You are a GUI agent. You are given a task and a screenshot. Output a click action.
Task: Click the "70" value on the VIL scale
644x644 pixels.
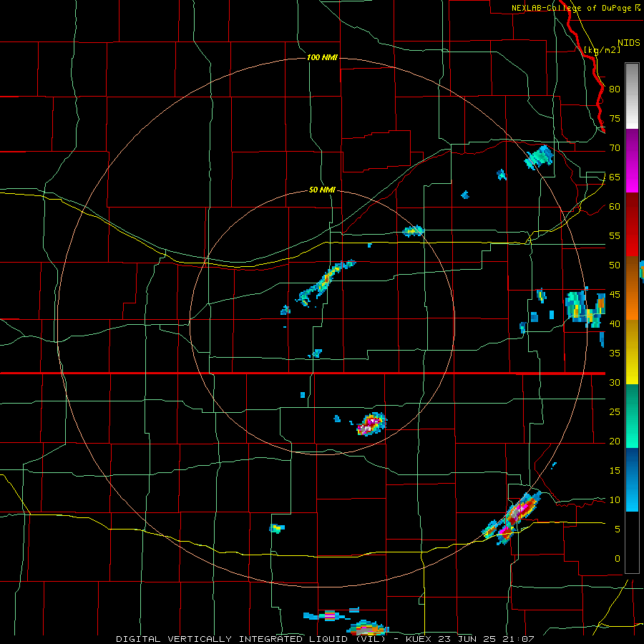pos(615,148)
